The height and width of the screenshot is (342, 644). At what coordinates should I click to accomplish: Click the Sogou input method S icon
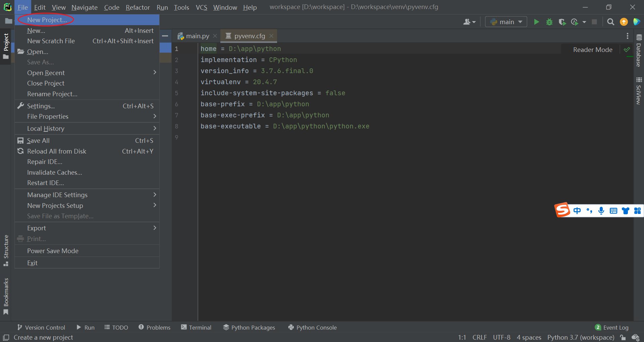tap(562, 210)
